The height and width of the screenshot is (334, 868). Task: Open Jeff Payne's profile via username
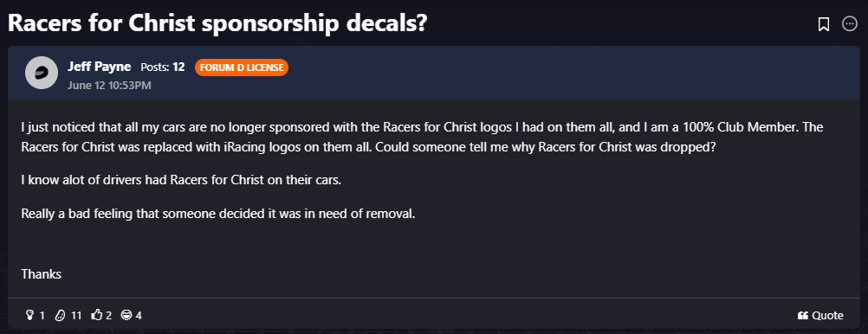(99, 67)
